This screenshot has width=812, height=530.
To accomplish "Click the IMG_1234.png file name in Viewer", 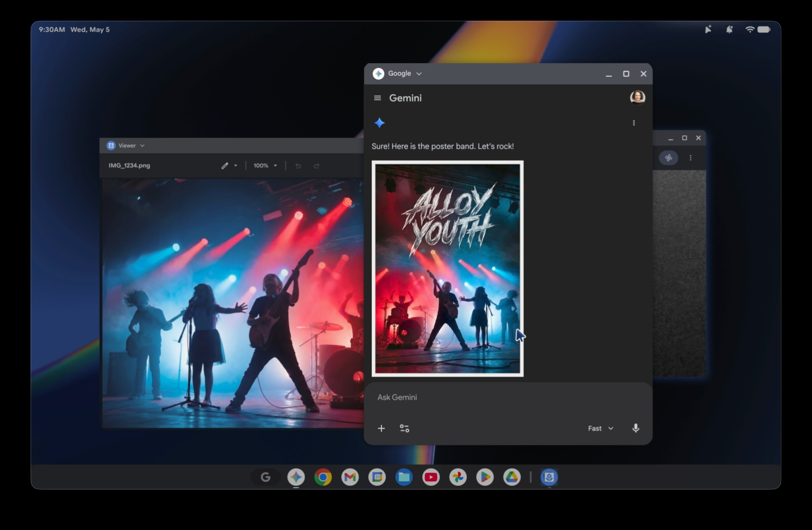I will (129, 165).
